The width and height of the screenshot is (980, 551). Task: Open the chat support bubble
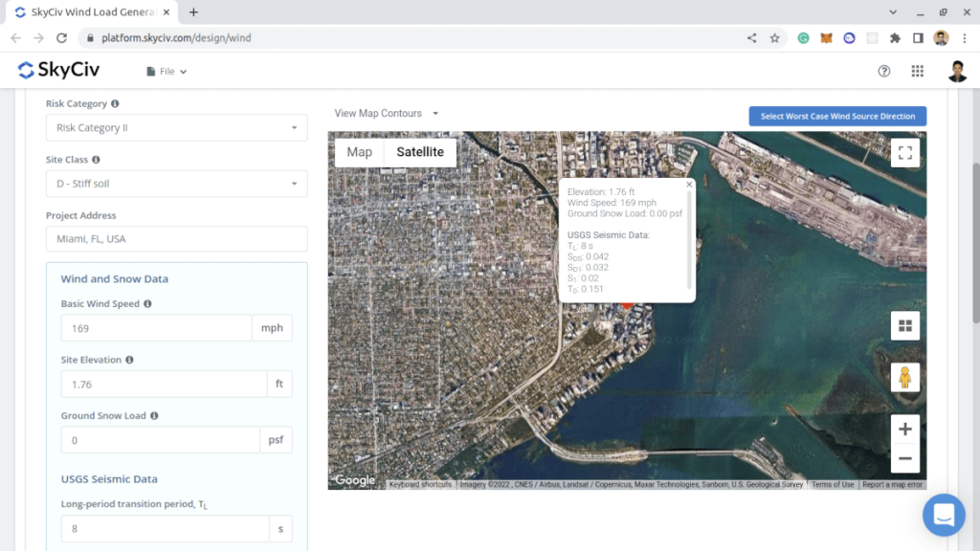(943, 515)
